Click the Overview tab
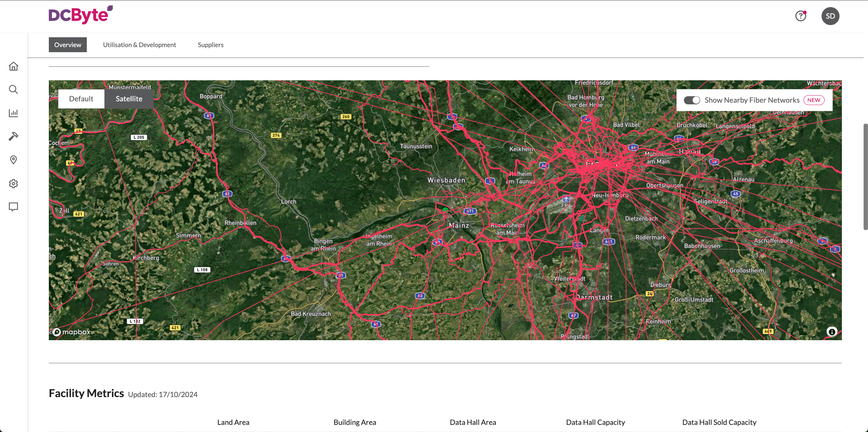This screenshot has width=868, height=432. tap(67, 44)
